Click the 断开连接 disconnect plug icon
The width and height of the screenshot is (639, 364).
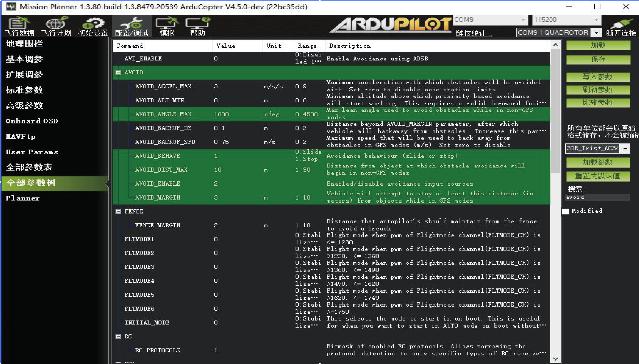(x=621, y=26)
